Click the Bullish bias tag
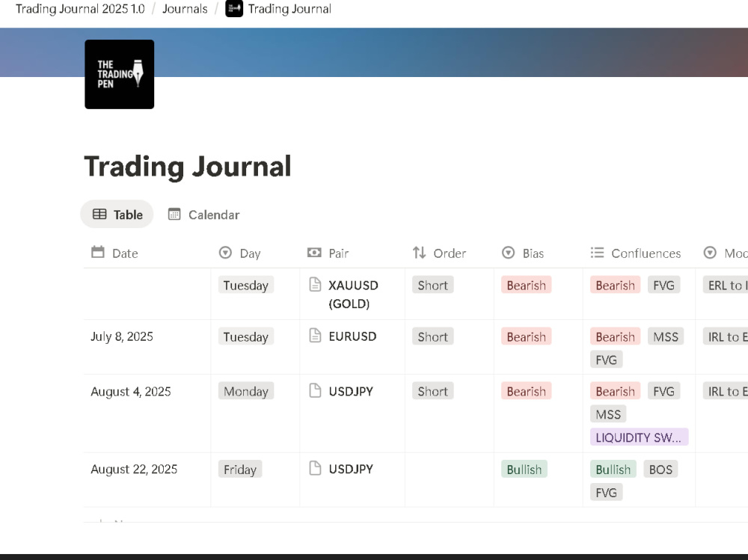Viewport: 748px width, 560px height. [x=524, y=470]
